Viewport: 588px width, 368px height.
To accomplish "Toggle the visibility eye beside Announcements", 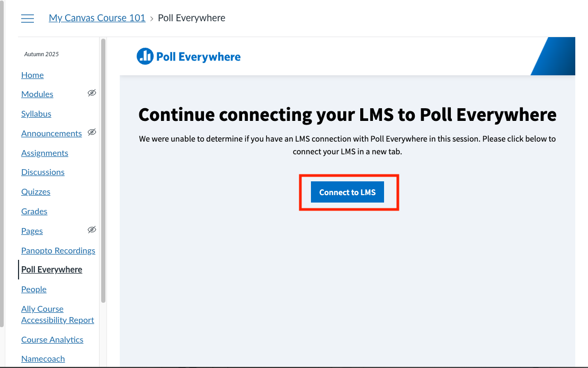I will [93, 132].
